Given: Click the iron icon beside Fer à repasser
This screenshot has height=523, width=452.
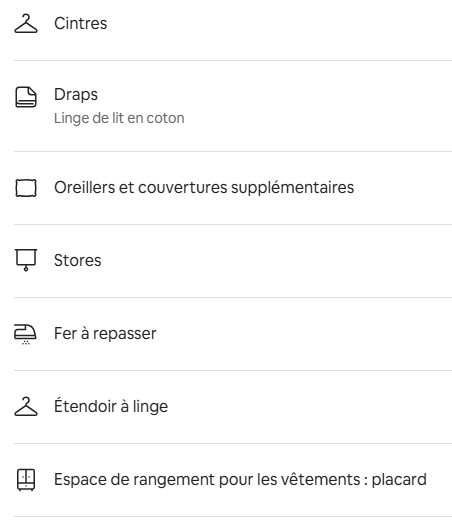Looking at the screenshot, I should [25, 334].
